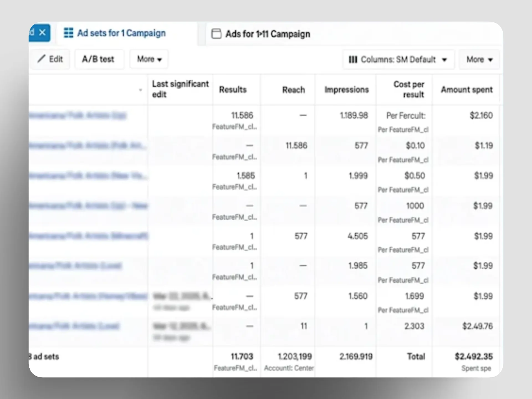The image size is (532, 399).
Task: Click the Account Center label in totals
Action: pyautogui.click(x=289, y=368)
